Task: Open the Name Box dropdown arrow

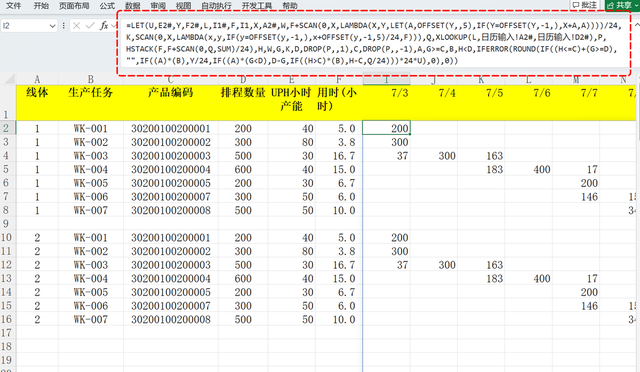Action: coord(52,26)
